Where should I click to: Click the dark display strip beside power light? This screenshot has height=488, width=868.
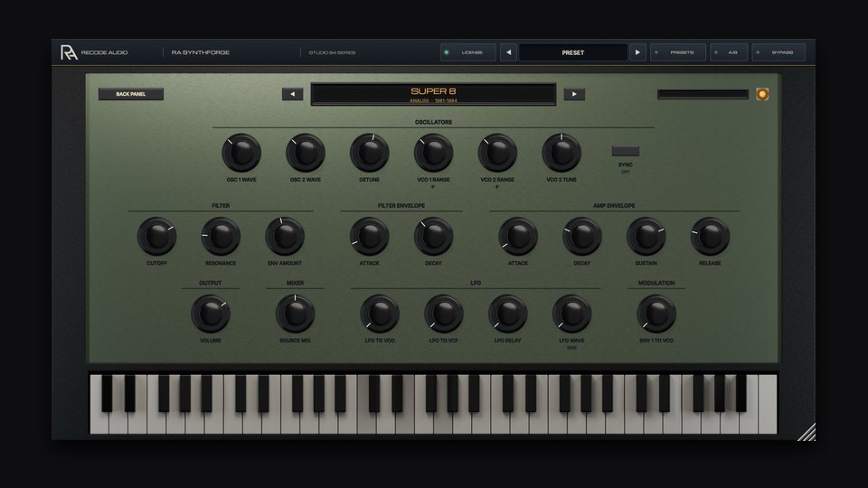[x=703, y=95]
